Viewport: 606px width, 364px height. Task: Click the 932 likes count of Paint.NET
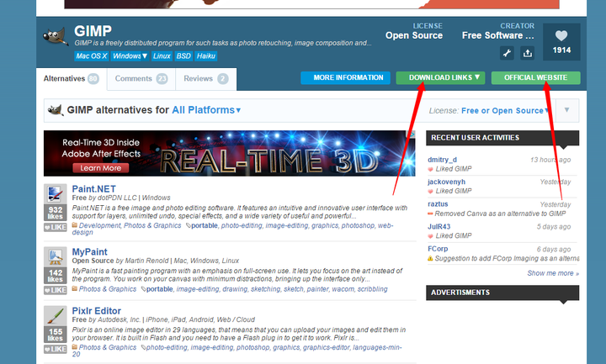pos(56,213)
